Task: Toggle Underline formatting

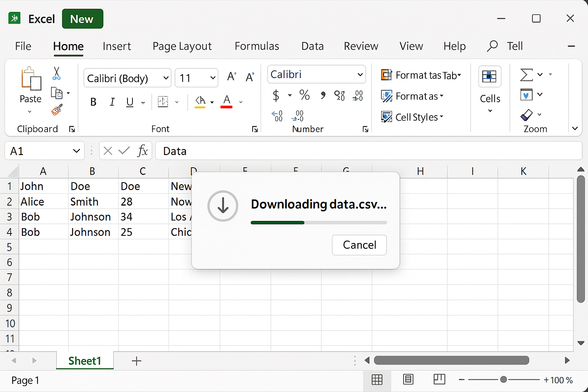Action: 130,102
